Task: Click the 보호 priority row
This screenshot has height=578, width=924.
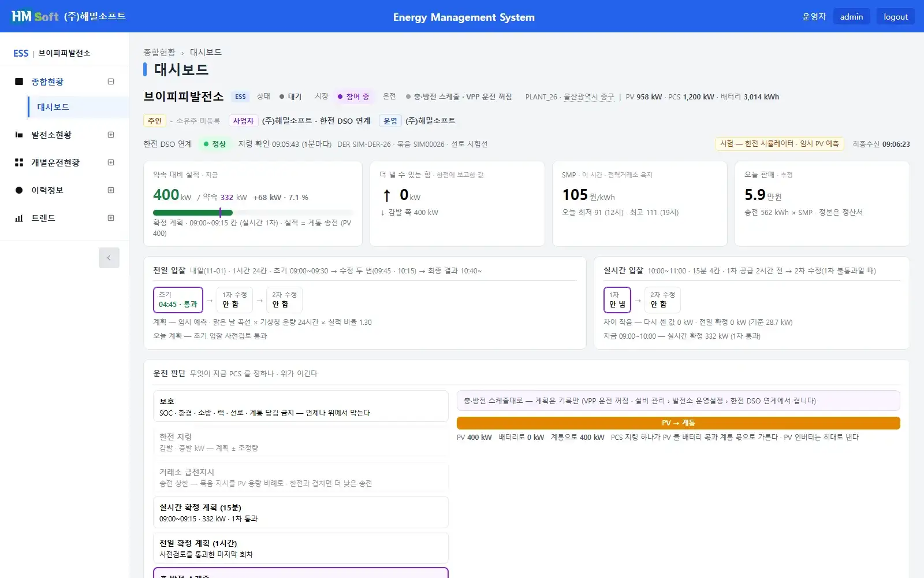Action: click(301, 406)
